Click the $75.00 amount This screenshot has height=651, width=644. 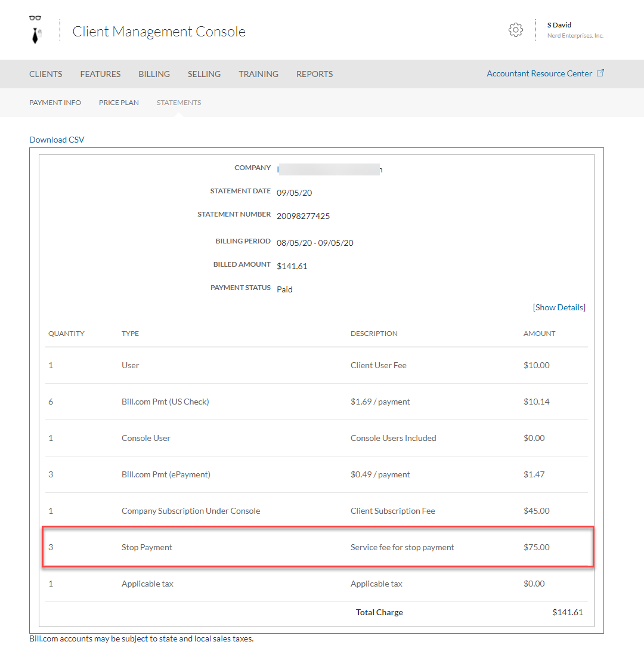537,547
